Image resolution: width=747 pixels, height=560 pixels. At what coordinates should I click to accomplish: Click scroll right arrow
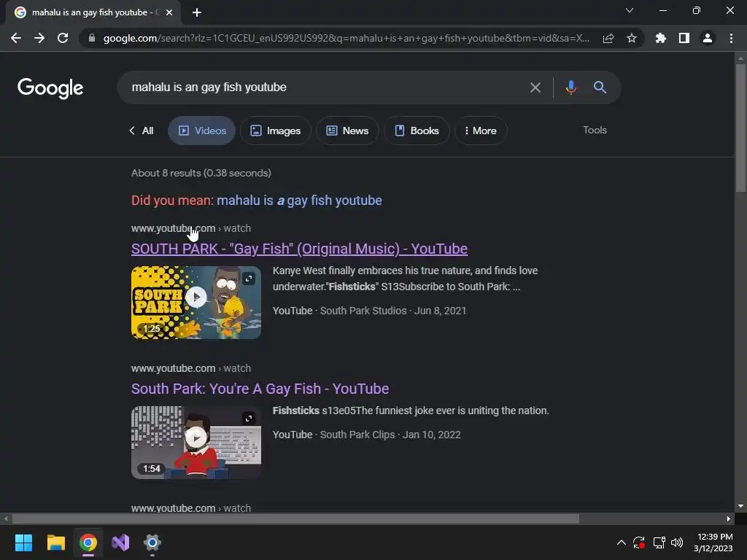(729, 518)
